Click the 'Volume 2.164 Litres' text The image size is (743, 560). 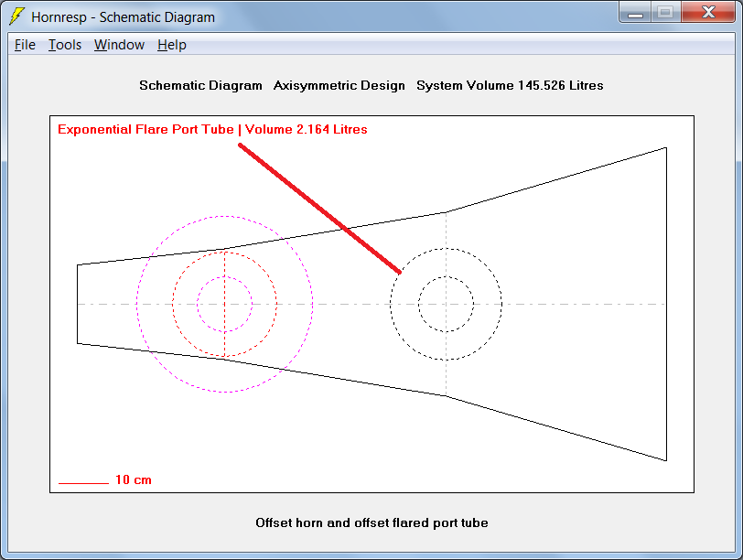[307, 129]
